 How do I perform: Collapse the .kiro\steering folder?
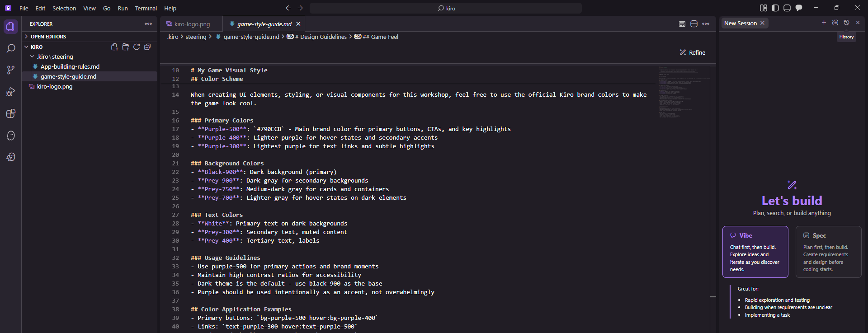tap(90, 56)
